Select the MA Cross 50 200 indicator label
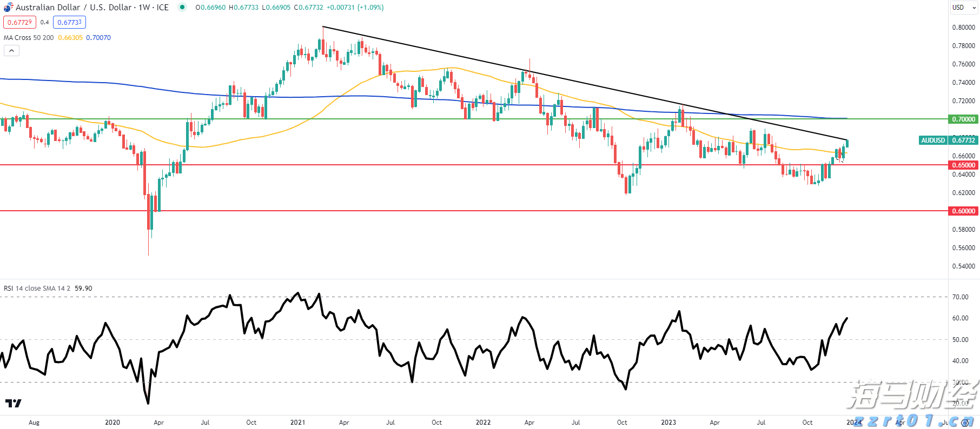 [29, 38]
